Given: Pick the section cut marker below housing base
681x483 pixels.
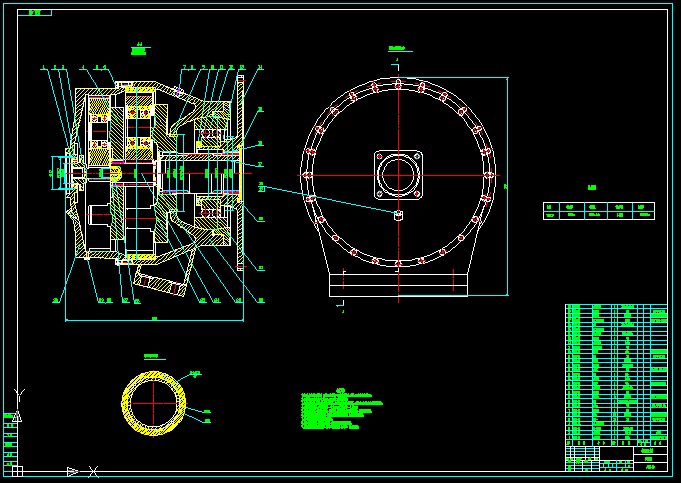Looking at the screenshot, I should 340,305.
